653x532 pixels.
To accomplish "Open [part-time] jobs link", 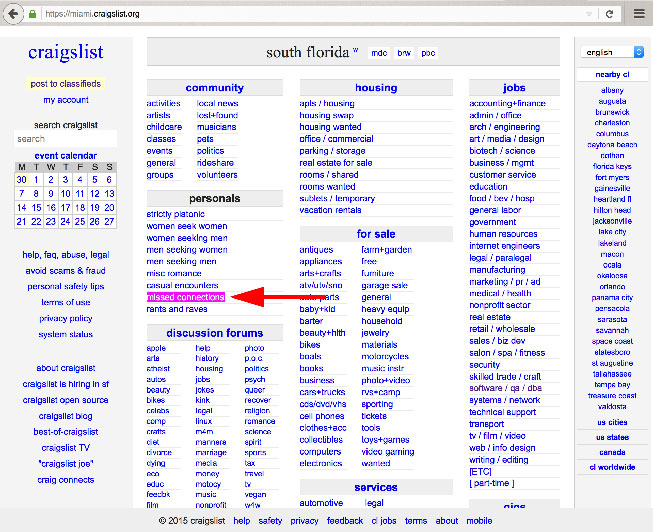I will click(491, 483).
